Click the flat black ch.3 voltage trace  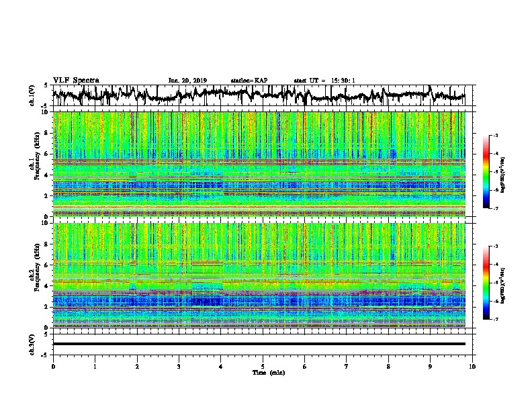tap(259, 344)
